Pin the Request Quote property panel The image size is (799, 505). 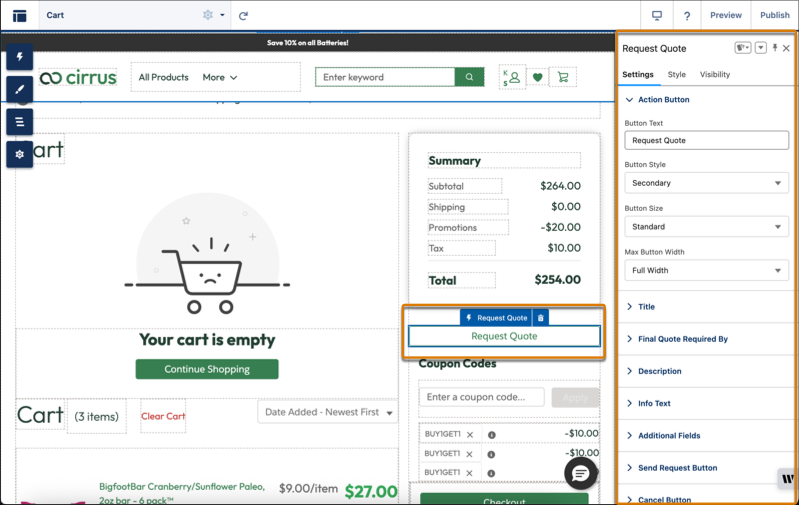click(x=775, y=48)
